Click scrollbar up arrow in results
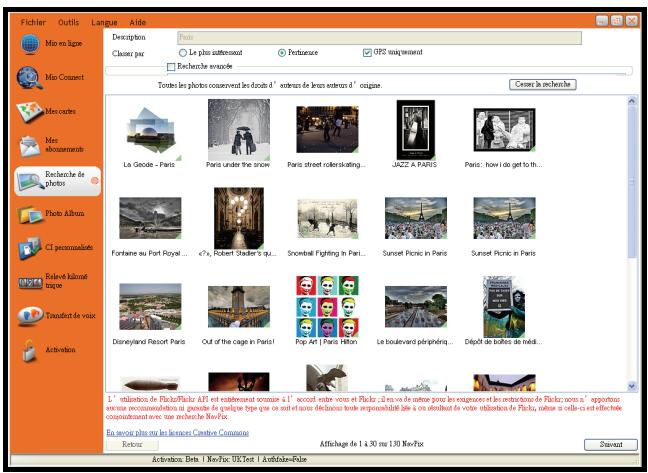This screenshot has width=648, height=473. coord(632,100)
